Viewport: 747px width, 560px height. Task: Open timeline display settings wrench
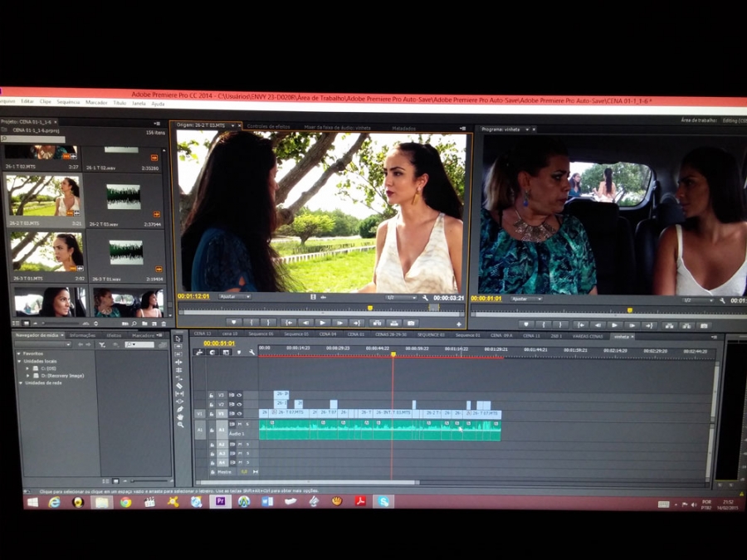252,353
